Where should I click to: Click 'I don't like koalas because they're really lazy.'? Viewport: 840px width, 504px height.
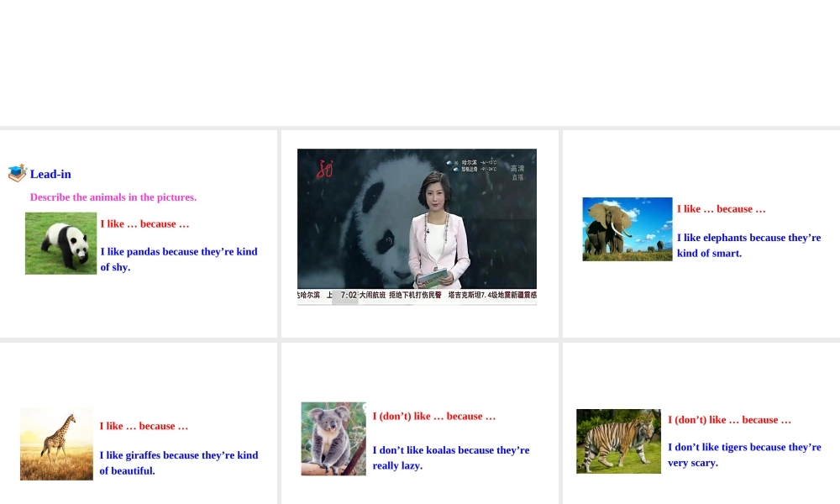[451, 458]
